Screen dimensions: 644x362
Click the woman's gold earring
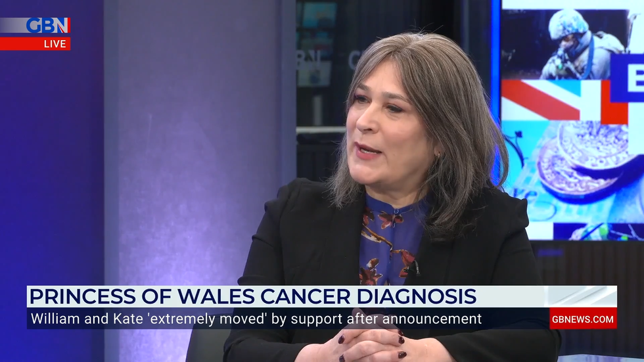click(x=439, y=156)
